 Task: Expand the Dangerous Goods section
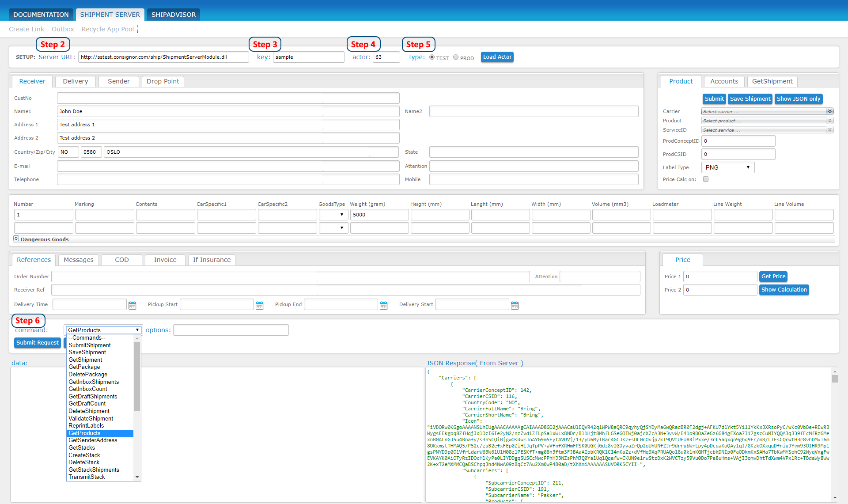pyautogui.click(x=16, y=239)
